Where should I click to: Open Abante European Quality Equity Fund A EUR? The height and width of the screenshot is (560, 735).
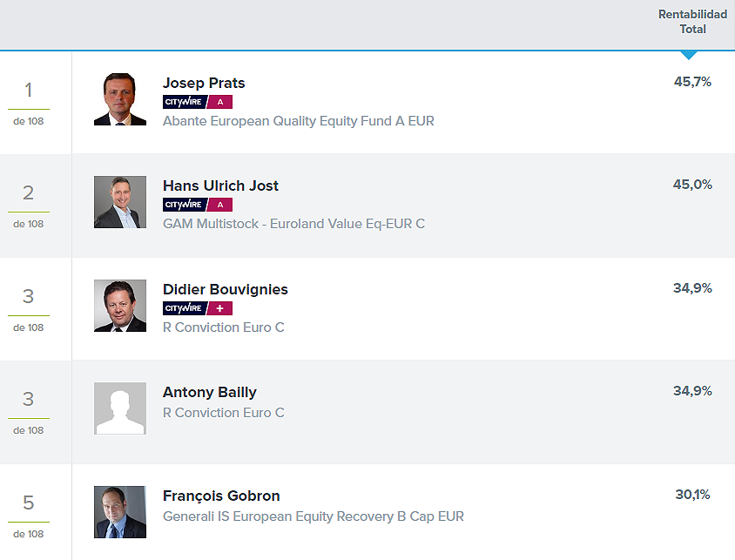pyautogui.click(x=298, y=121)
